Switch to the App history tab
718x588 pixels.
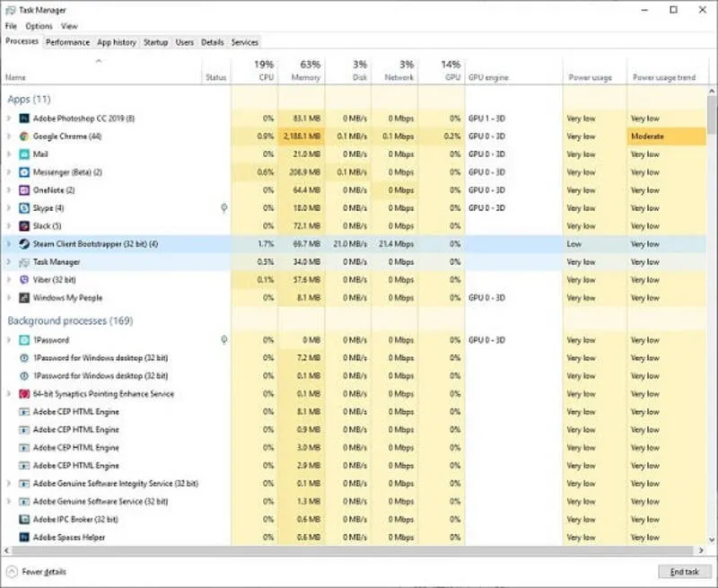point(117,42)
